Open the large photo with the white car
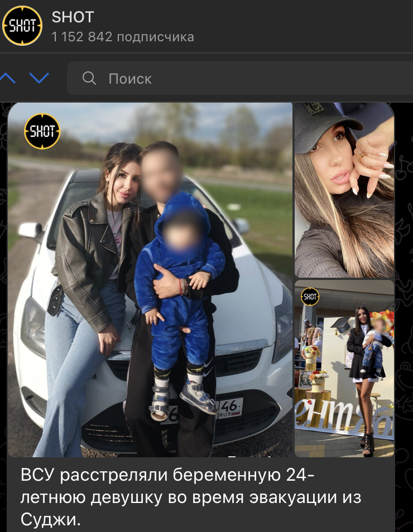 click(x=150, y=280)
